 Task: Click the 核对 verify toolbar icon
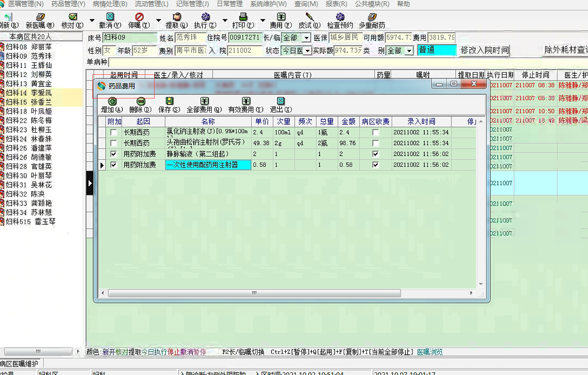(x=73, y=17)
